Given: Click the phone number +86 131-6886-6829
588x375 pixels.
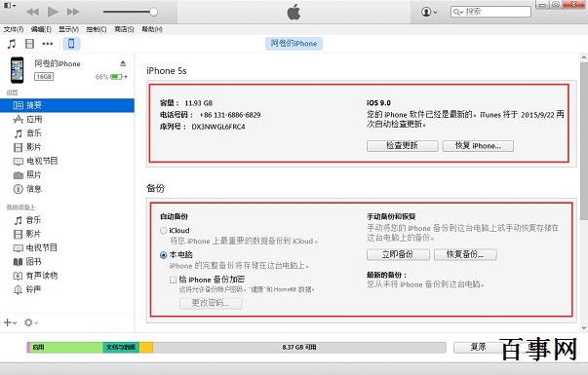Looking at the screenshot, I should 230,115.
